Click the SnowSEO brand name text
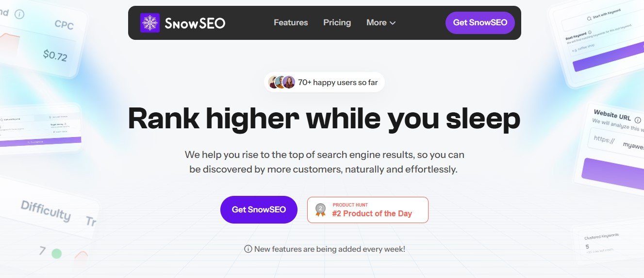 click(195, 23)
